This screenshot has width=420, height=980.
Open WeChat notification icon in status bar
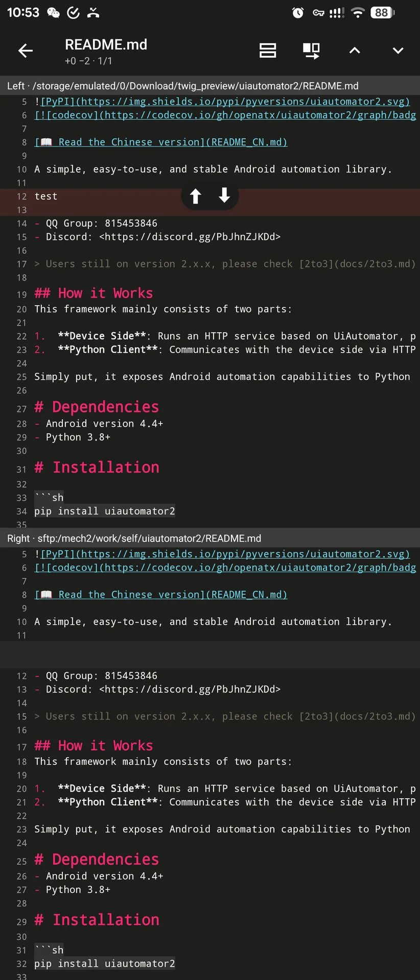click(x=53, y=13)
